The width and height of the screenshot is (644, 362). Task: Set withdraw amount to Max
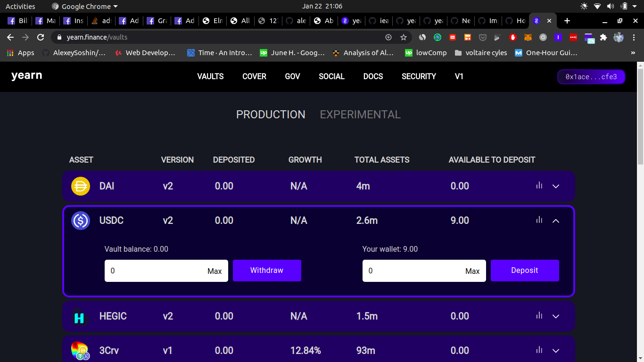pyautogui.click(x=215, y=271)
